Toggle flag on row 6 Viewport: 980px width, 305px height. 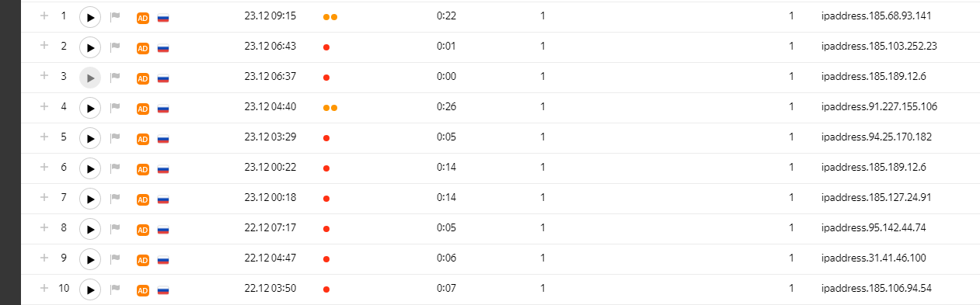(x=115, y=168)
